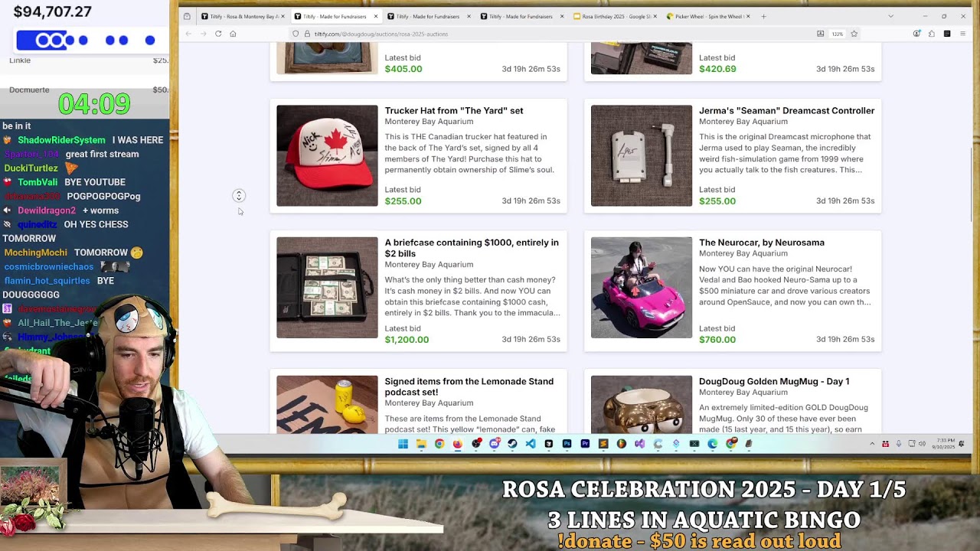Open Jerma's "Seaman" Dreamcast Controller listing
This screenshot has height=551, width=980.
(x=786, y=110)
